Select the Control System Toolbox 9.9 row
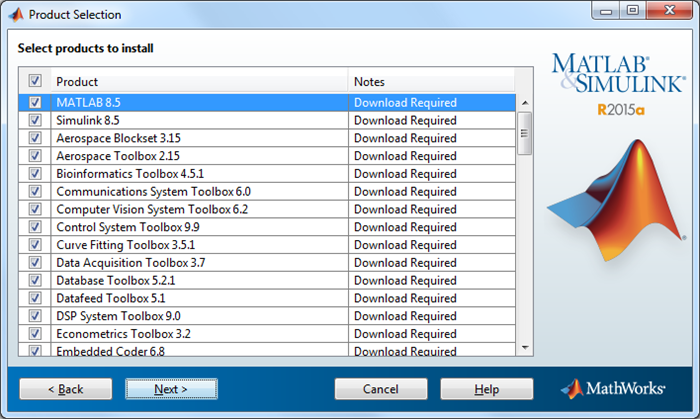The width and height of the screenshot is (700, 419). (200, 227)
